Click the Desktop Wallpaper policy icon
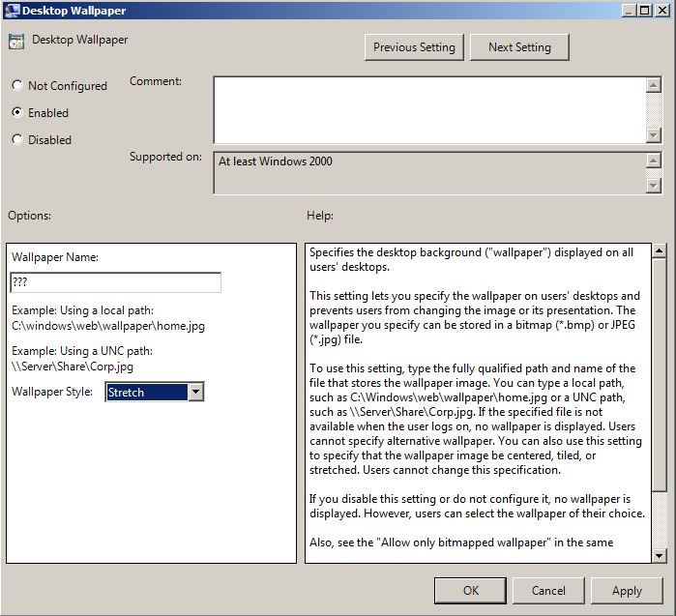The image size is (676, 616). point(16,42)
